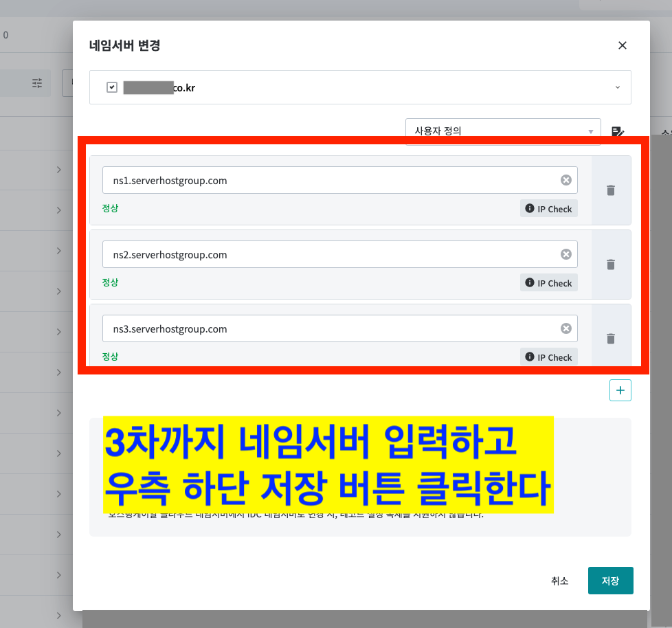Expand the first row chevron in background list

[x=59, y=170]
